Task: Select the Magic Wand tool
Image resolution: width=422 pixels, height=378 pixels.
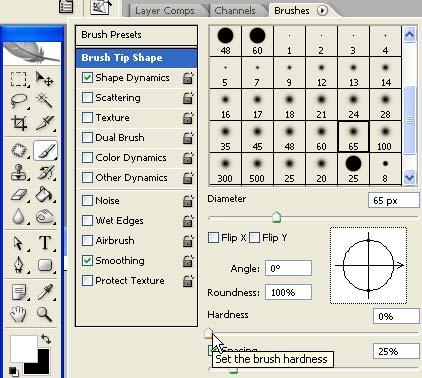Action: [x=45, y=100]
